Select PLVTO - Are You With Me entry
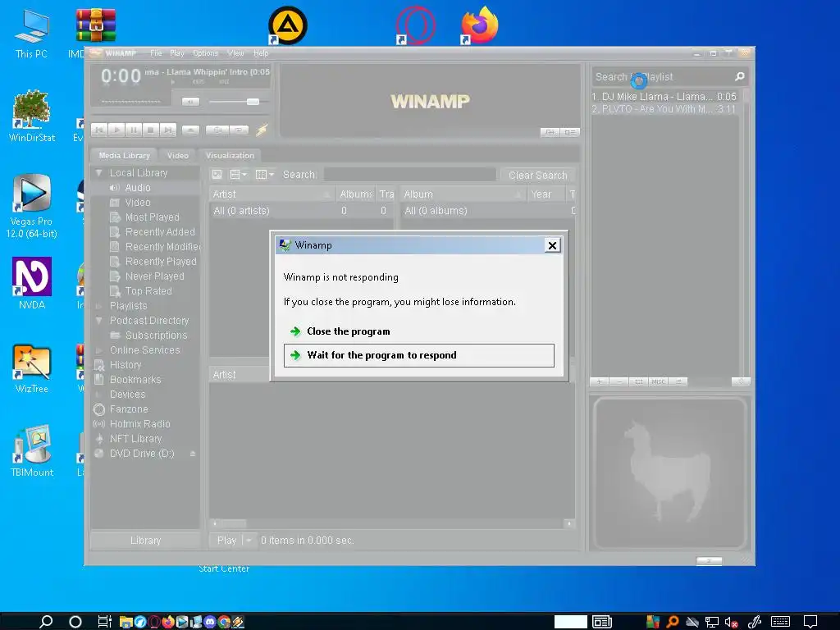840x630 pixels. [664, 109]
